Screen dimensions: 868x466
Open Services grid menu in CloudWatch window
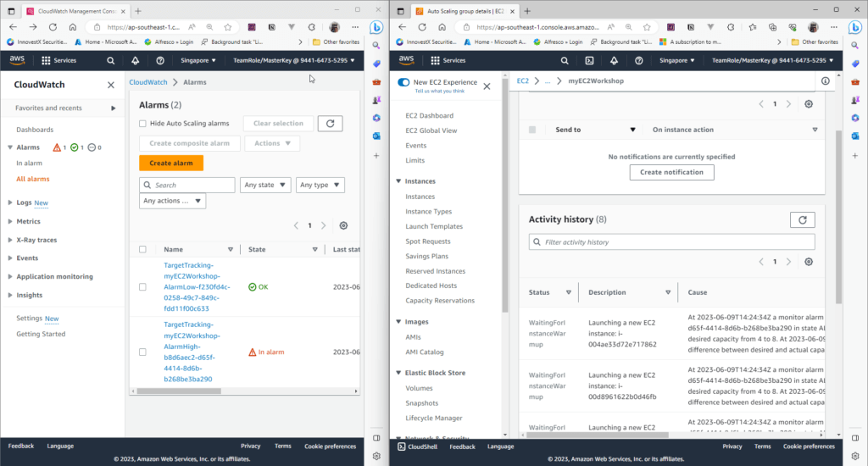tap(58, 60)
